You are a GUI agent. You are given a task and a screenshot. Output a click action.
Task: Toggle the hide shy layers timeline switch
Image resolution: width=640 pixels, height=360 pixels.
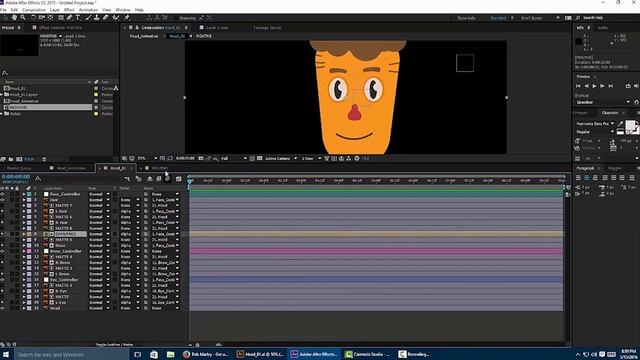point(150,179)
